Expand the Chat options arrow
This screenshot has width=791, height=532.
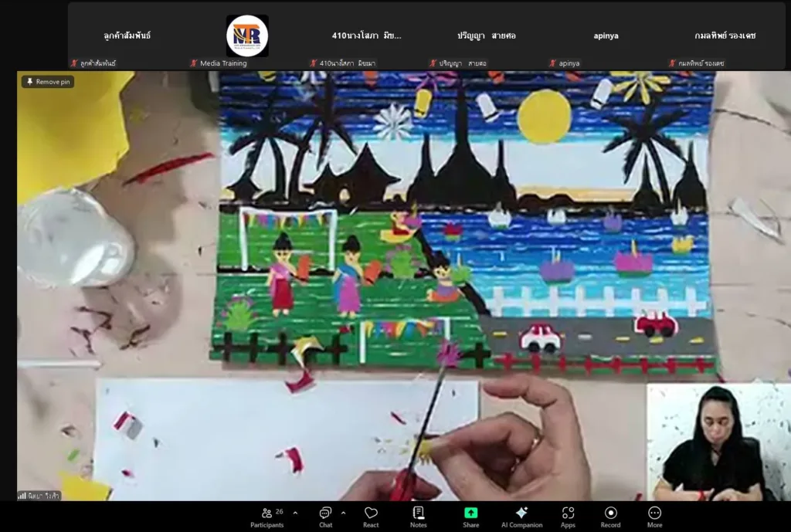click(343, 513)
